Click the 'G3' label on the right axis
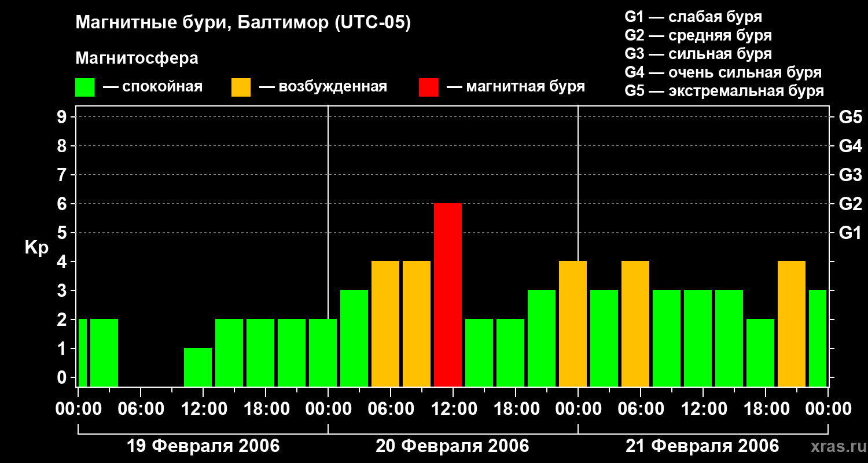This screenshot has width=868, height=463. tap(850, 175)
